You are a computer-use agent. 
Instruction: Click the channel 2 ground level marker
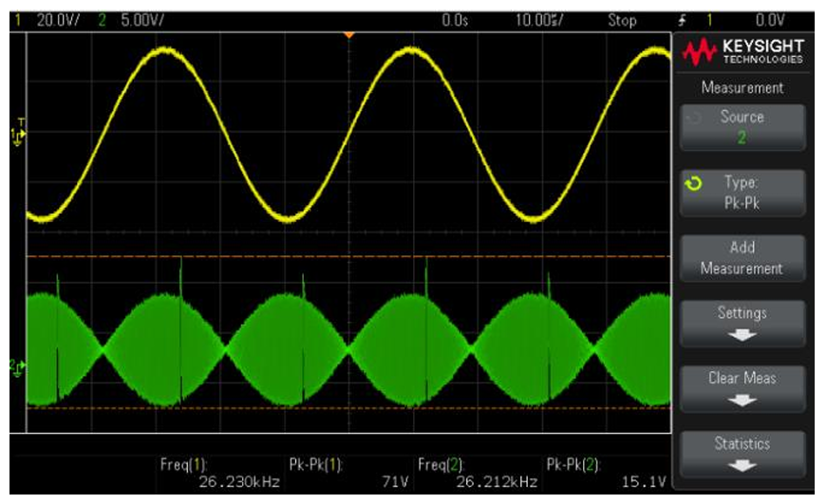pyautogui.click(x=18, y=367)
